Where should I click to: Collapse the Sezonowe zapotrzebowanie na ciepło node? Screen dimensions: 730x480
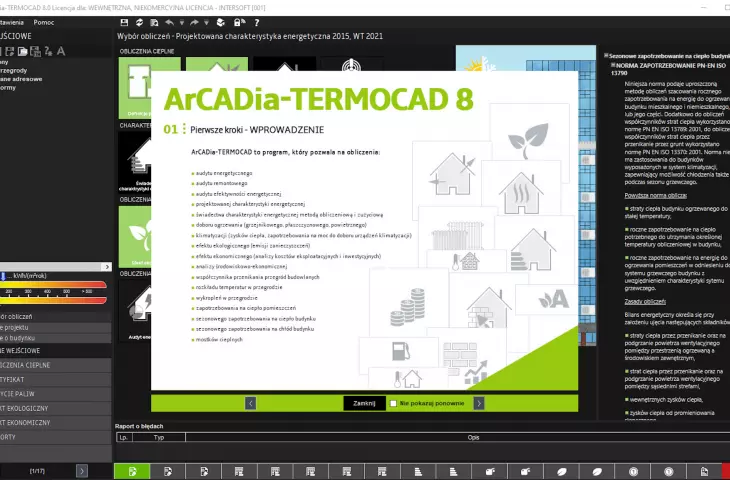(x=606, y=56)
